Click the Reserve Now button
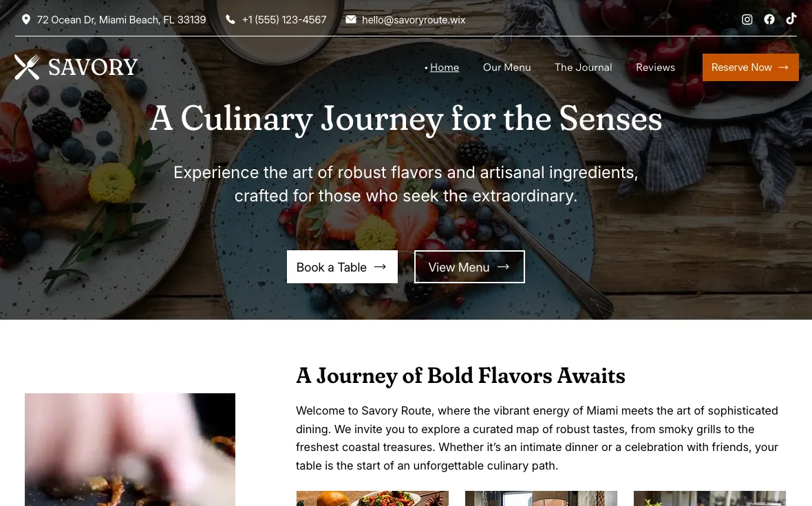 coord(750,67)
